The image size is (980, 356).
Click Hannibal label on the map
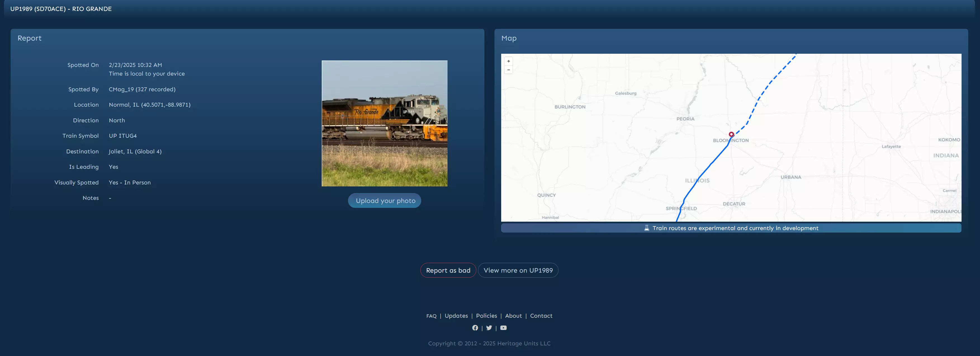pyautogui.click(x=550, y=217)
